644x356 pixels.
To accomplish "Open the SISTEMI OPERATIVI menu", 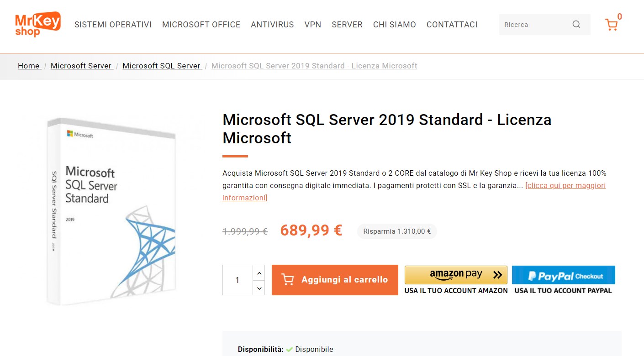I will [x=113, y=25].
